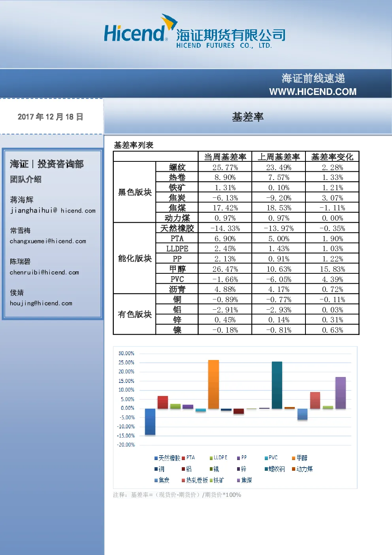Select the 23.49% cell value
The width and height of the screenshot is (392, 555).
pyautogui.click(x=279, y=167)
